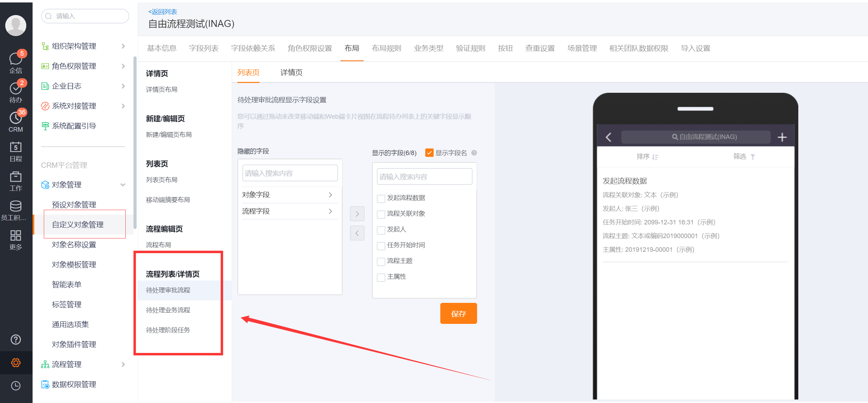Move selected field right with arrow button
Screen dimensions: 868x403
[x=357, y=214]
